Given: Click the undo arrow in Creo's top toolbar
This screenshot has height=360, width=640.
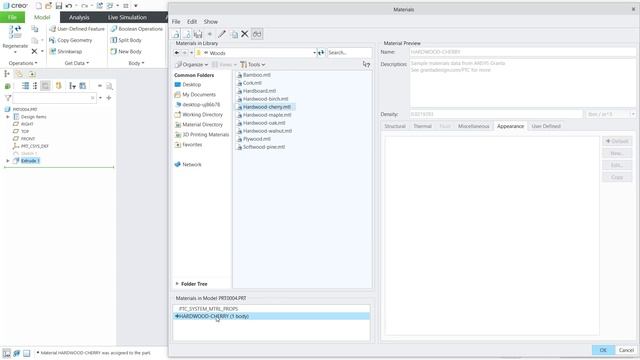Looking at the screenshot, I should click(x=69, y=6).
